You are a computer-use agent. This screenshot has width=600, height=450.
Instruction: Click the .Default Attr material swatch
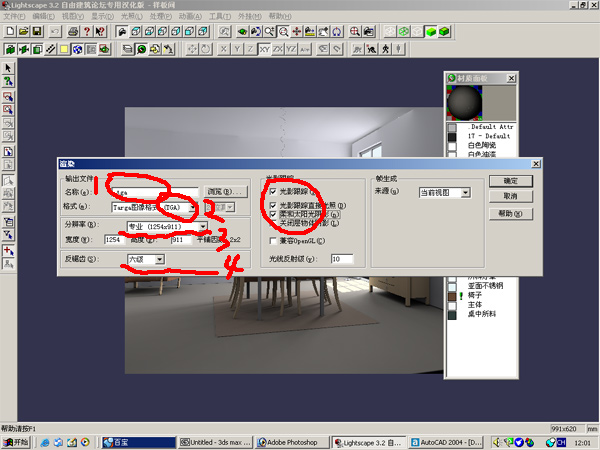point(452,127)
